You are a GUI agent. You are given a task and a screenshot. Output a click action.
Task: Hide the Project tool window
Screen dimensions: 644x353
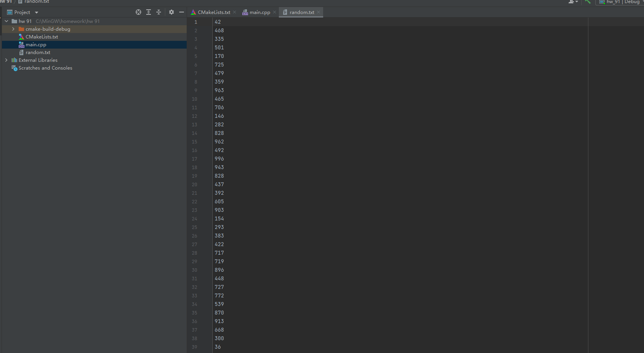pyautogui.click(x=182, y=12)
